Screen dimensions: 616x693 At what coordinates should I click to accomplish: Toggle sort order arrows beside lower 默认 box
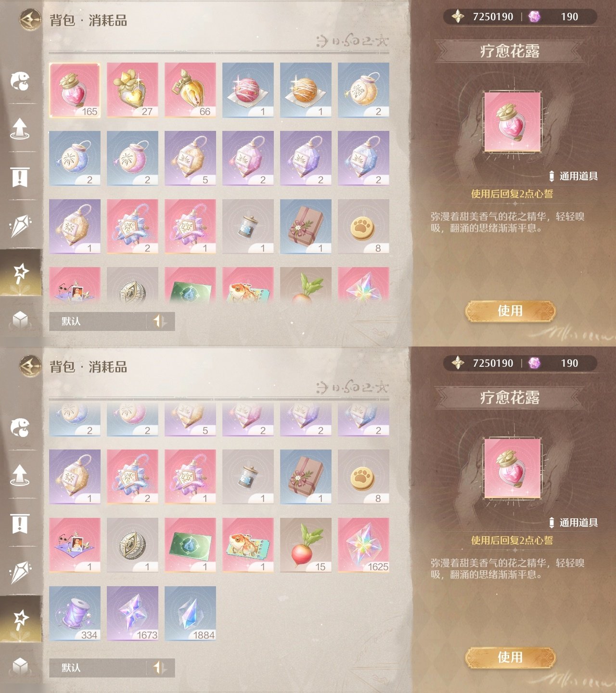160,667
